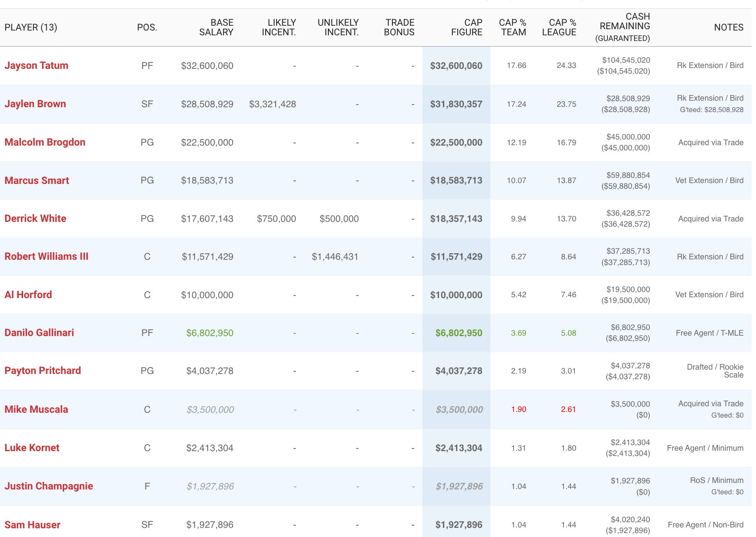Open Danilo Gallinari's player page
756x537 pixels.
(39, 333)
